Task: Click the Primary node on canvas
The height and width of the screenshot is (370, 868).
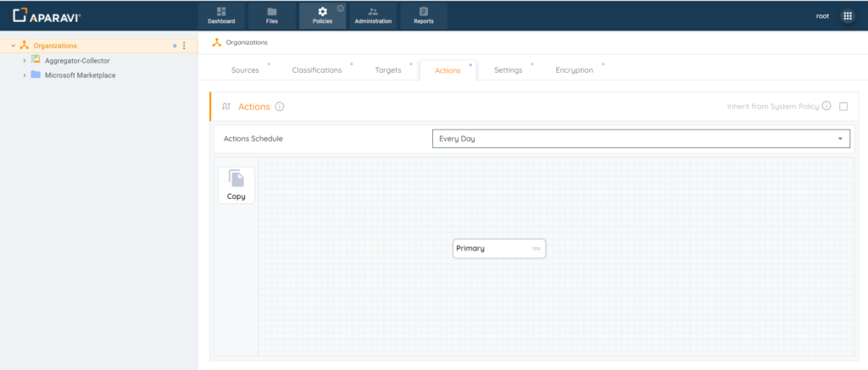Action: point(499,248)
